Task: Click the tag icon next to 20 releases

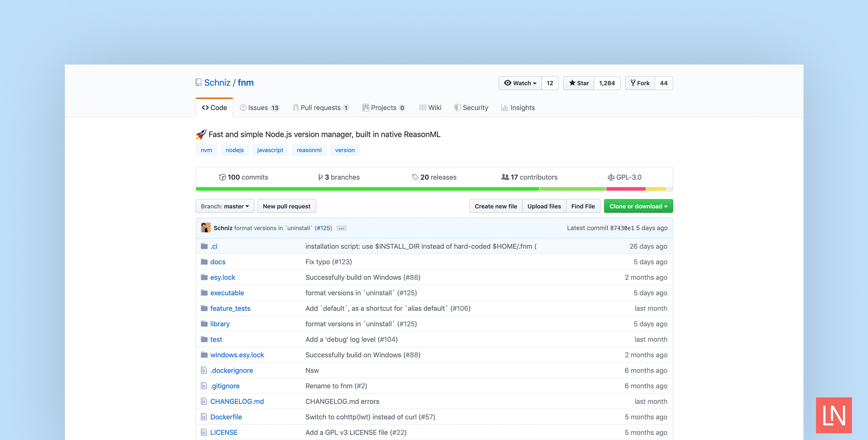Action: click(416, 177)
